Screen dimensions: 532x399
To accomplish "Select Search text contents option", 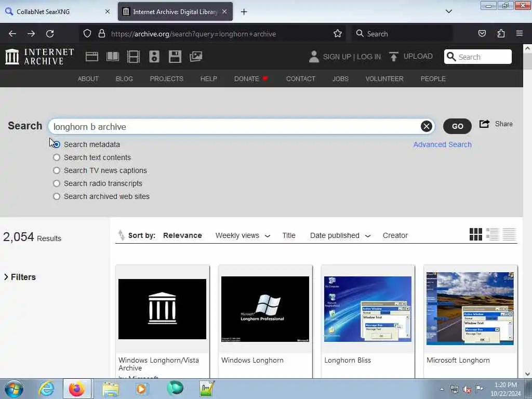I will click(57, 157).
